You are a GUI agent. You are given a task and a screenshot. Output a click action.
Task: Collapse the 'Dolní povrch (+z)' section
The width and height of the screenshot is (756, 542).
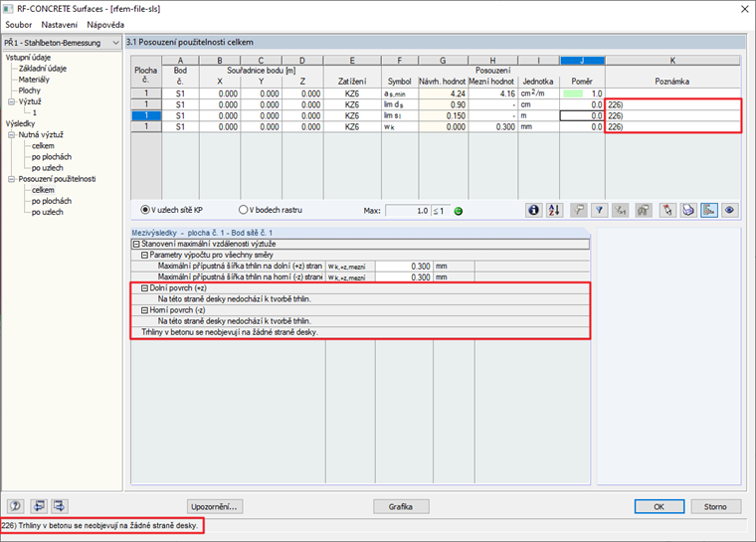coord(144,287)
